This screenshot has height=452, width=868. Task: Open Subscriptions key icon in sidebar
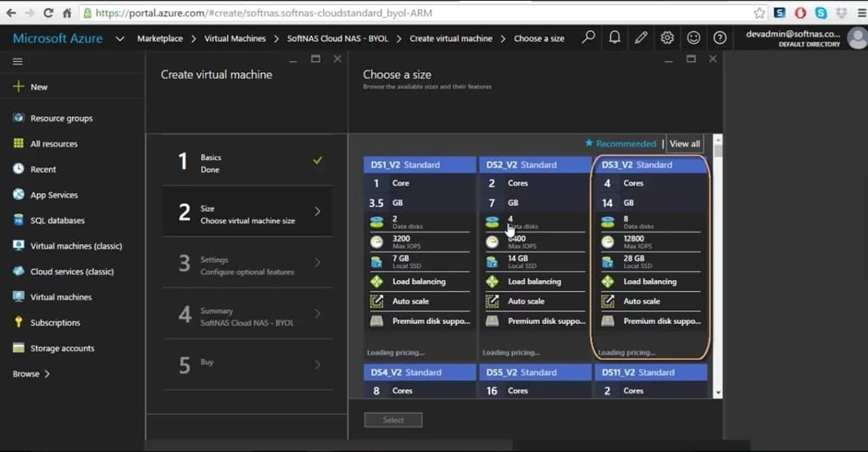click(x=19, y=322)
